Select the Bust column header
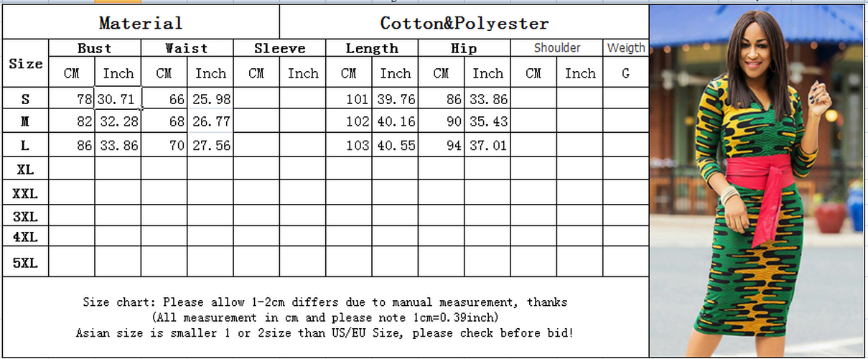This screenshot has height=359, width=868. [95, 48]
